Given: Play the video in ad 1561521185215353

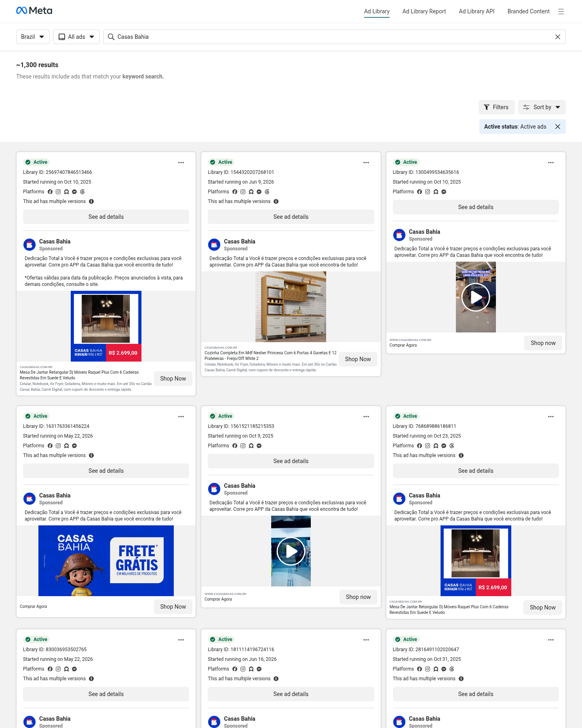Looking at the screenshot, I should point(291,551).
